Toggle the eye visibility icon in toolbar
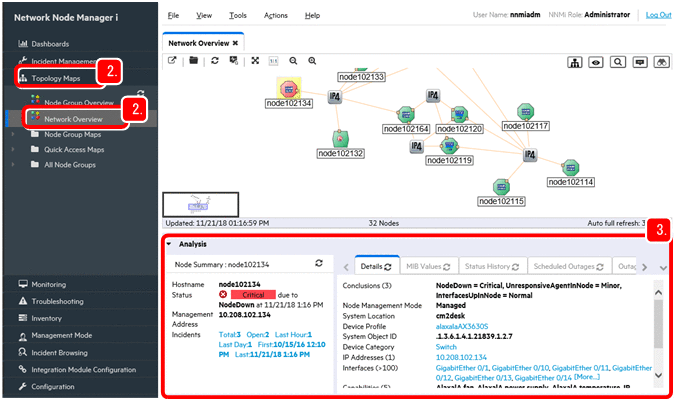This screenshot has height=403, width=680. pos(596,62)
